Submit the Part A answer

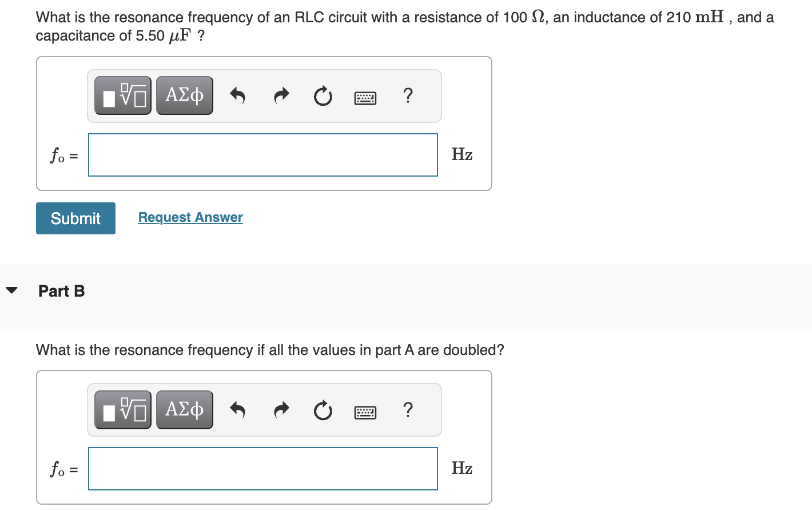(75, 218)
